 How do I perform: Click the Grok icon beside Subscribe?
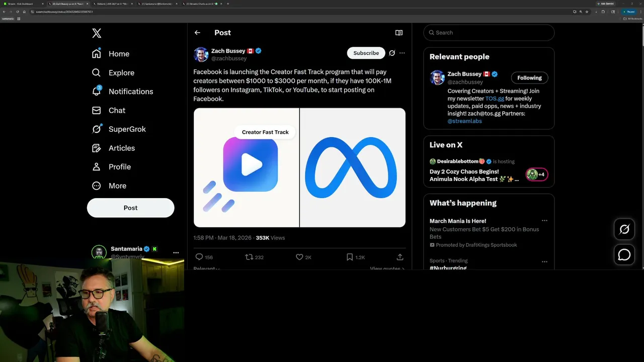(x=392, y=53)
